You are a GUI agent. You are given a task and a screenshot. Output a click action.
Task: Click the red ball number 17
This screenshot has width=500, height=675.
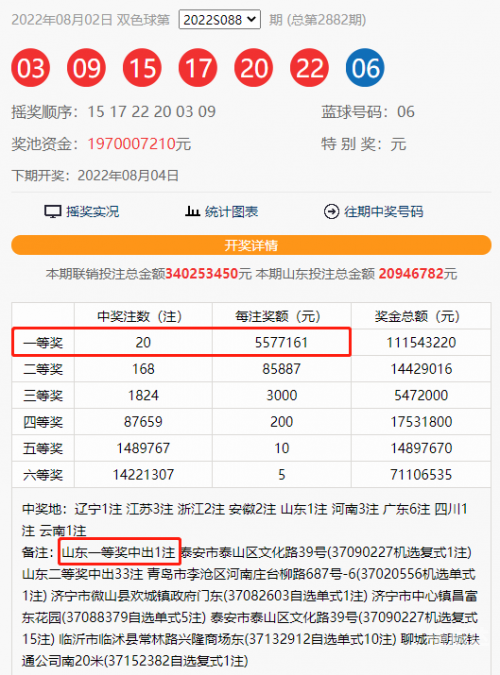click(198, 68)
